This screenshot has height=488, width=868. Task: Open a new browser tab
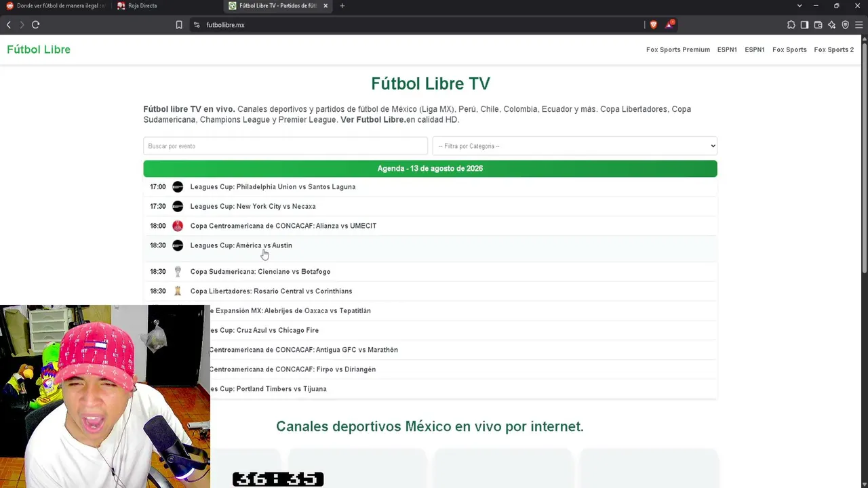tap(342, 6)
